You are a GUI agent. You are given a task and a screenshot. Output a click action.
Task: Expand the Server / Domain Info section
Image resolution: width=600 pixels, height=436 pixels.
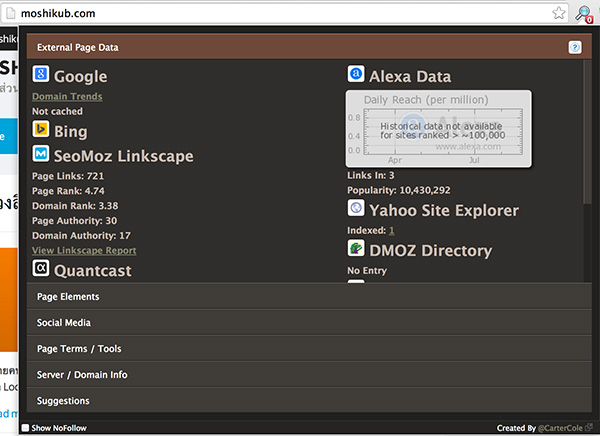coord(309,375)
